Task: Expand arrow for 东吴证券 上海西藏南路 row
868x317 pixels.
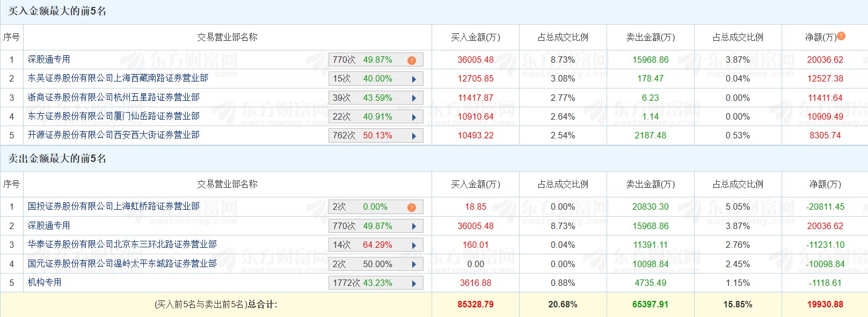Action: [414, 79]
